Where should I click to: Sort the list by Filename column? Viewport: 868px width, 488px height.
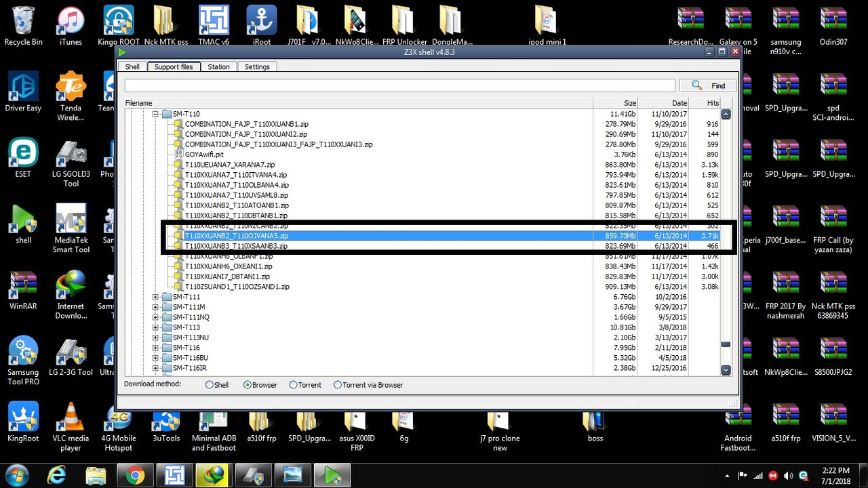[358, 103]
